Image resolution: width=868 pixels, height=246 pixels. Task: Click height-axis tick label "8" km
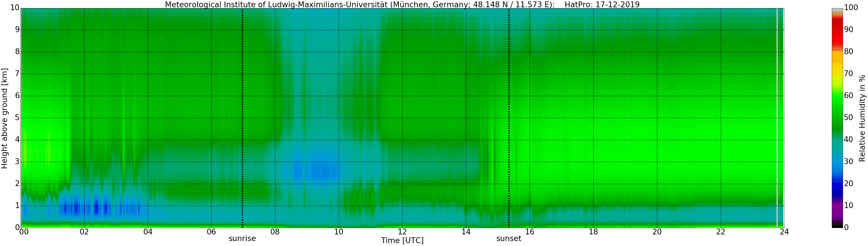pos(17,52)
